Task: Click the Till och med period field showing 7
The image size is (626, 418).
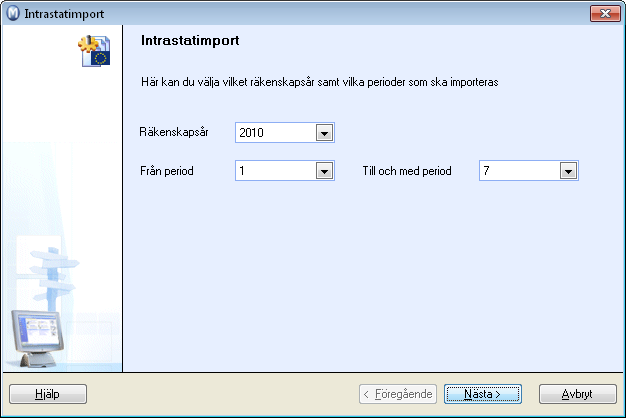Action: tap(529, 171)
